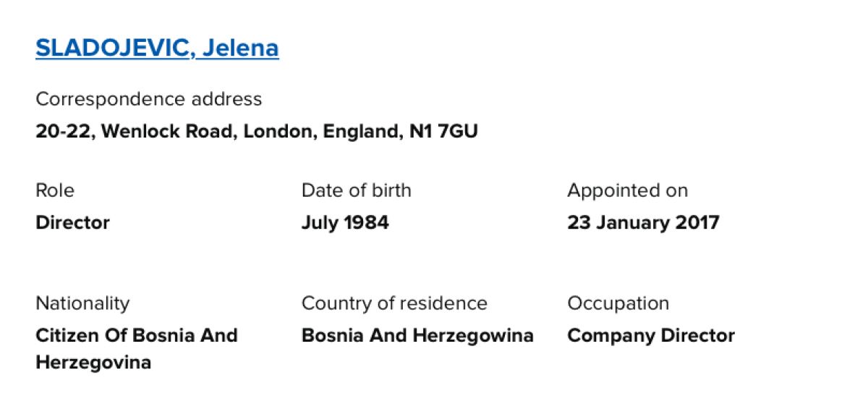Click the postcode N1 7GU
Image resolution: width=868 pixels, height=417 pixels.
pyautogui.click(x=443, y=132)
